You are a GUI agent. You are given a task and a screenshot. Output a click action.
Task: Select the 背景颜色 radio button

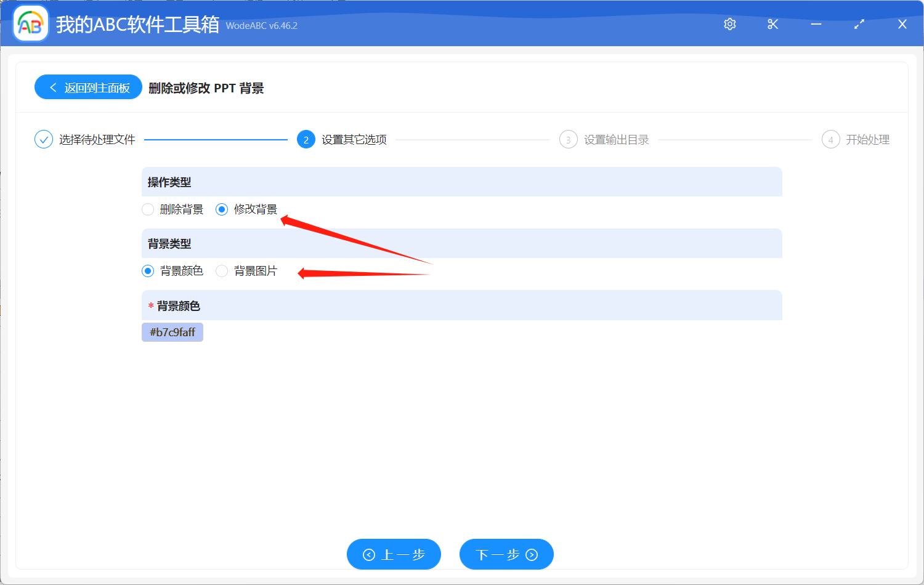[148, 271]
